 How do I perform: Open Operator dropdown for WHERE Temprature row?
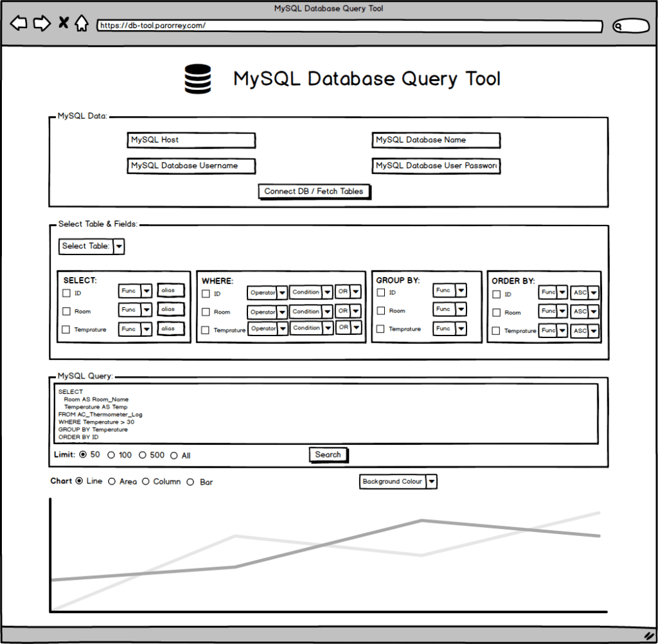[268, 328]
